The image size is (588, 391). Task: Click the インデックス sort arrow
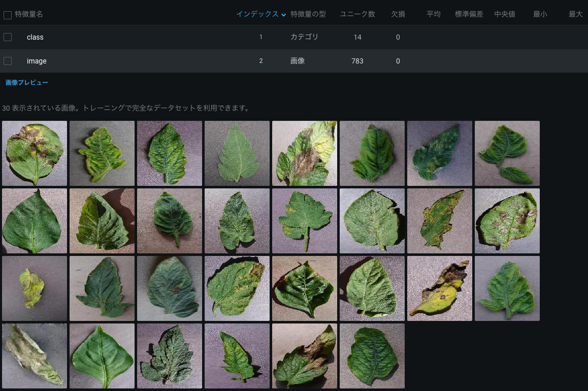(283, 15)
